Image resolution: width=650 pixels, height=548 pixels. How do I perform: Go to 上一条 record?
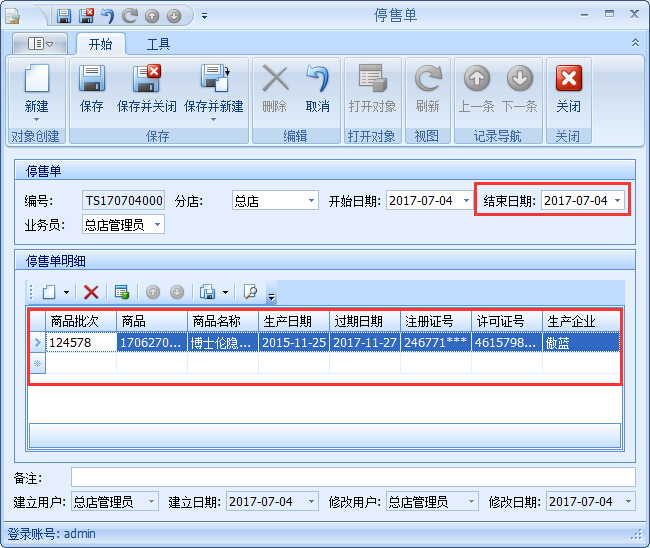point(476,90)
